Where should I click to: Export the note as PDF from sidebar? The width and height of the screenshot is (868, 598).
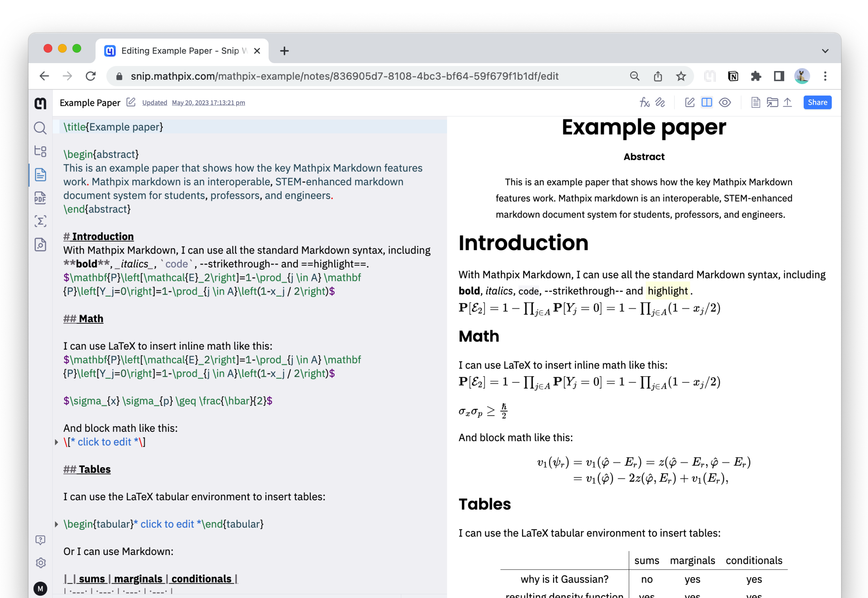click(40, 198)
